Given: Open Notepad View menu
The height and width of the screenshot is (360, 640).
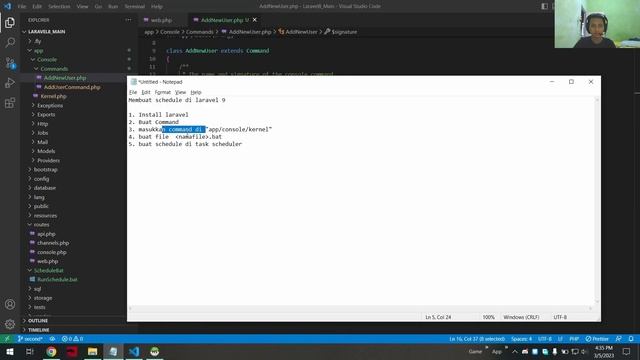Looking at the screenshot, I should [x=180, y=92].
